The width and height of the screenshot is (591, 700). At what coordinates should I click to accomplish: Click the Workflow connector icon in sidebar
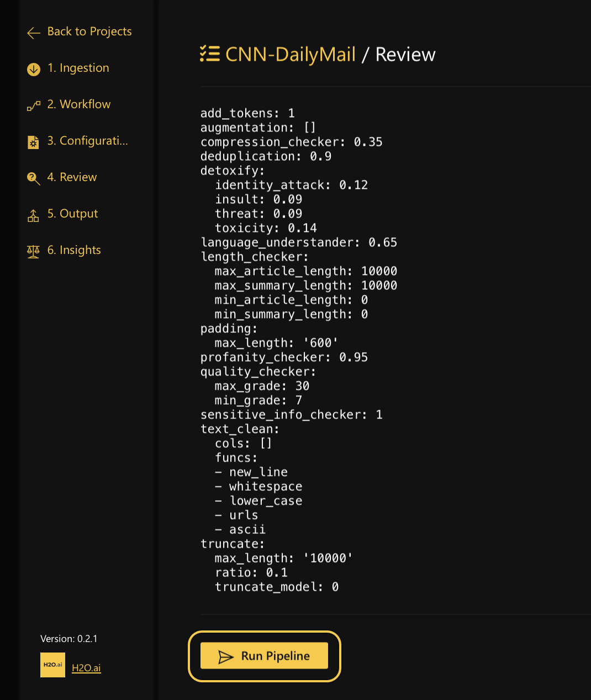point(34,105)
